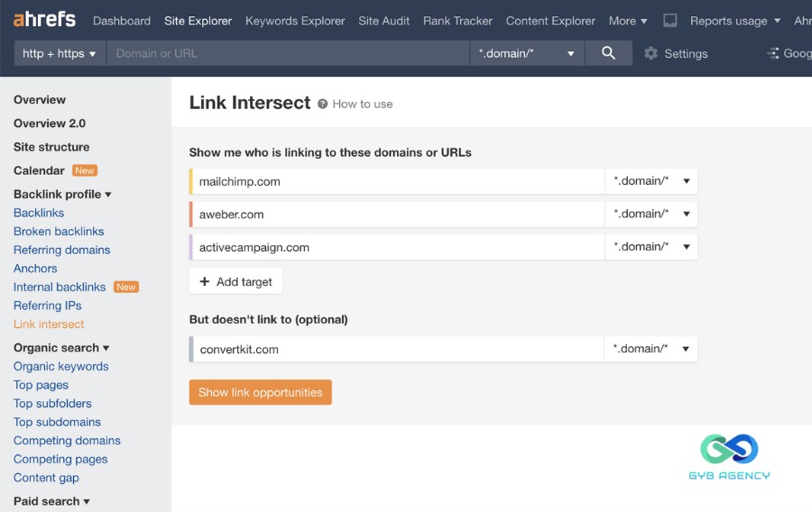
Task: Open Settings gear in search bar
Action: pyautogui.click(x=651, y=53)
